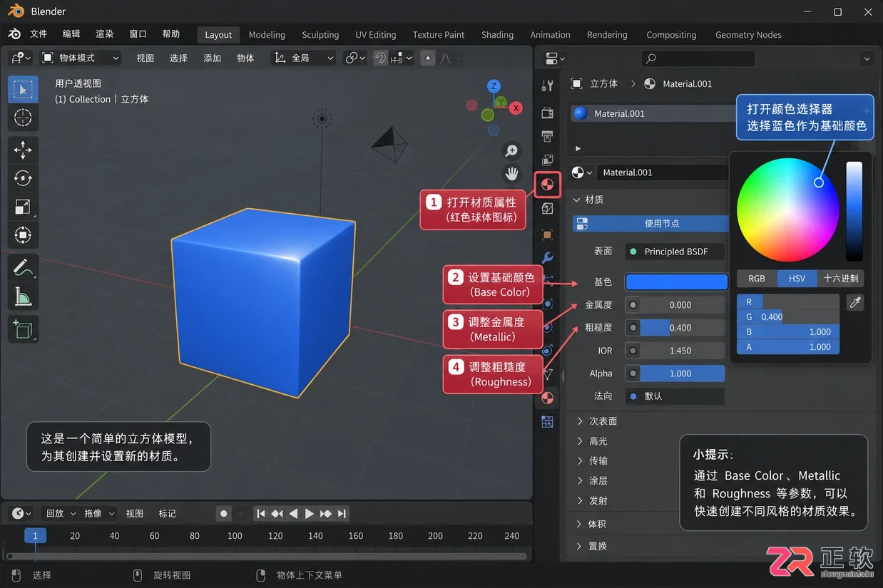This screenshot has height=588, width=883.
Task: Select the Transform tool
Action: click(x=23, y=234)
